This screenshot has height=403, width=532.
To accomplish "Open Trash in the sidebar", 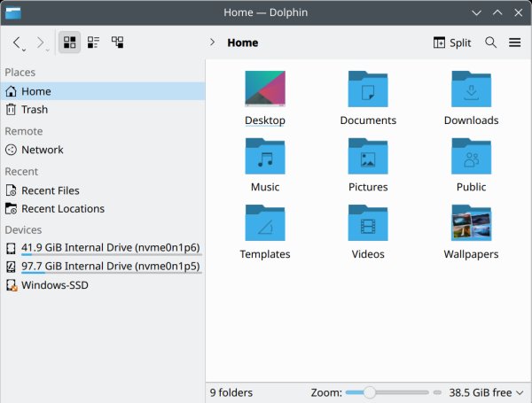I will click(103, 110).
